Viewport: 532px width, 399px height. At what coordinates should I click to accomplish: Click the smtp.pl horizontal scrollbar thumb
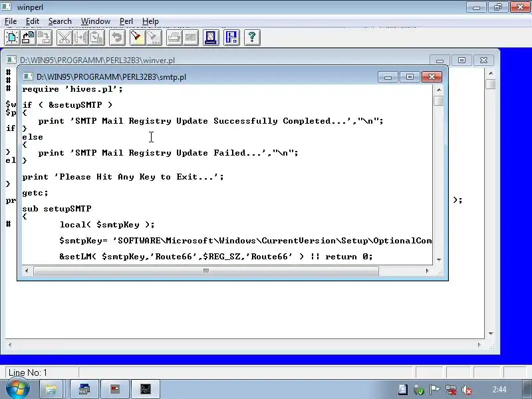pos(206,271)
